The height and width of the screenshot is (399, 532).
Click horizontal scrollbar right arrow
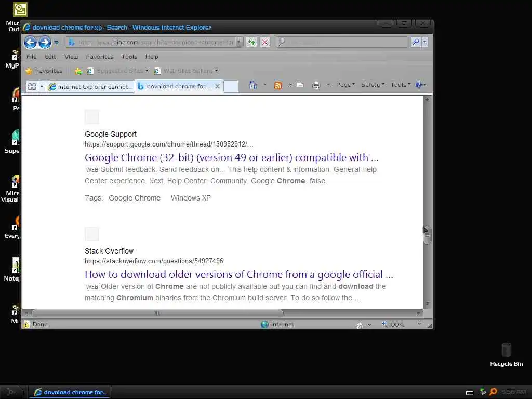(x=418, y=313)
